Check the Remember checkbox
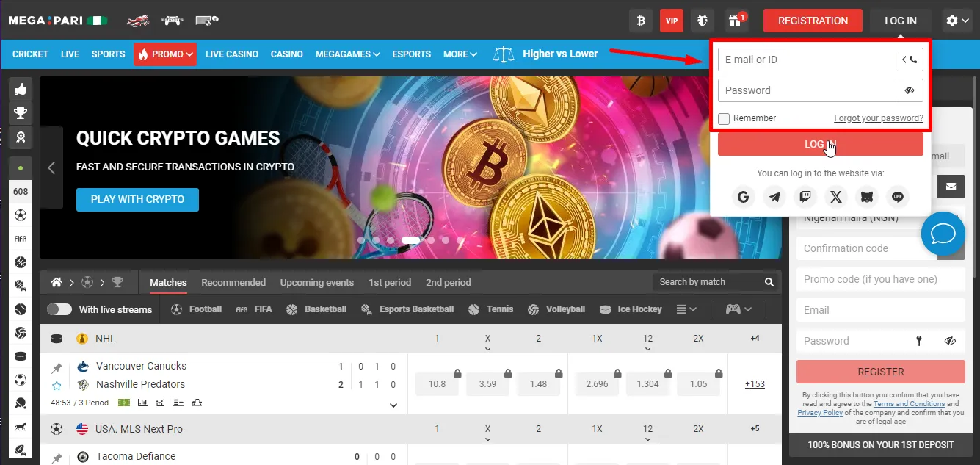980x465 pixels. pyautogui.click(x=725, y=118)
